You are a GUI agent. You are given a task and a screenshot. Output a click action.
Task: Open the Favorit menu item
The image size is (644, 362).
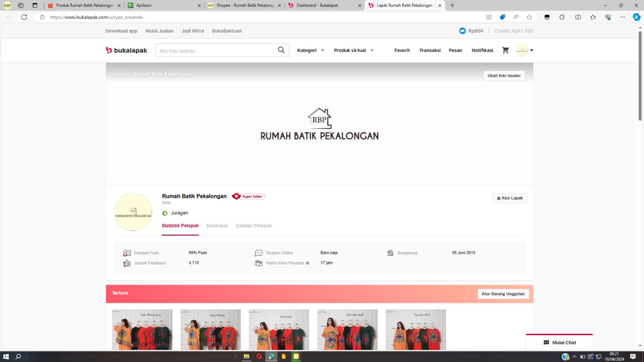pyautogui.click(x=402, y=50)
